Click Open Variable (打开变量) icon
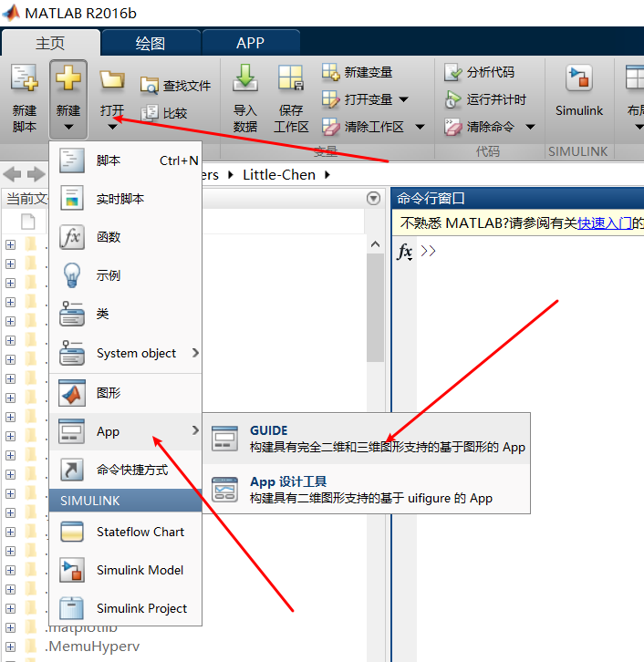644x662 pixels. [330, 99]
